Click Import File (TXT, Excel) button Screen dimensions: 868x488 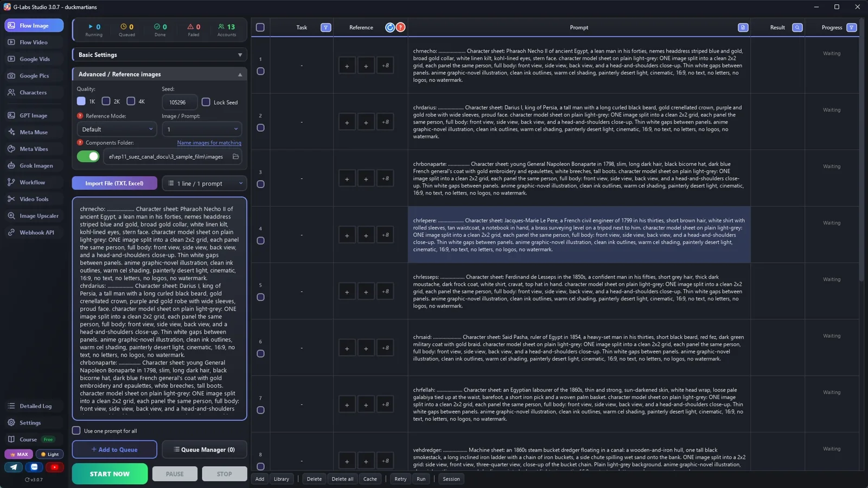tap(114, 183)
